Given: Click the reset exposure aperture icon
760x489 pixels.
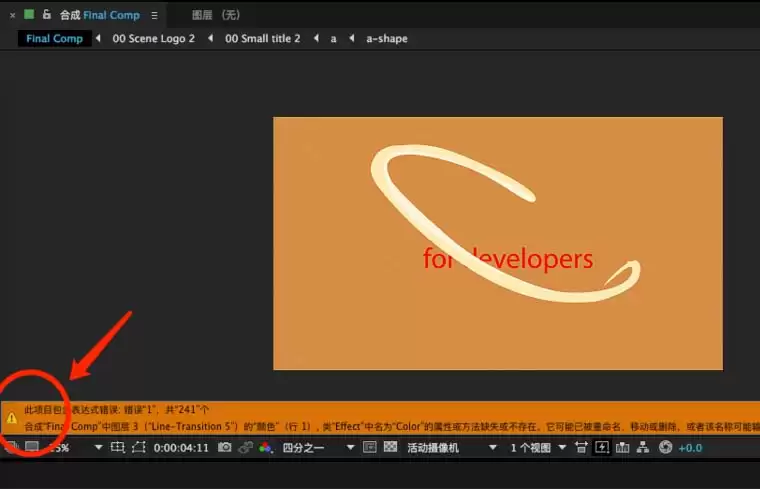Looking at the screenshot, I should coord(665,447).
